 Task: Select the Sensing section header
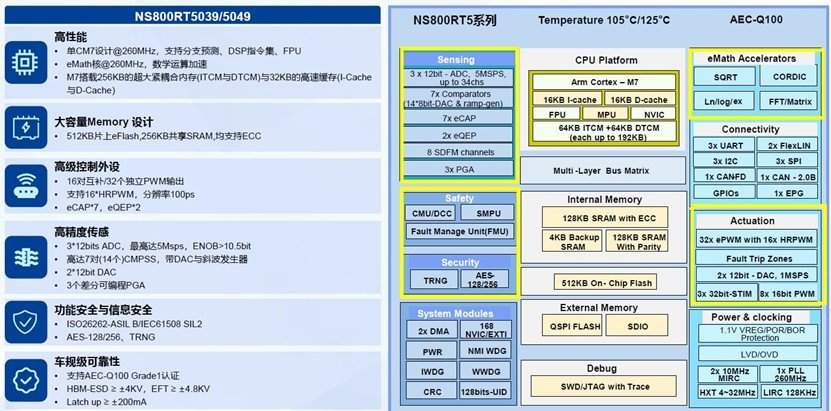click(x=457, y=60)
